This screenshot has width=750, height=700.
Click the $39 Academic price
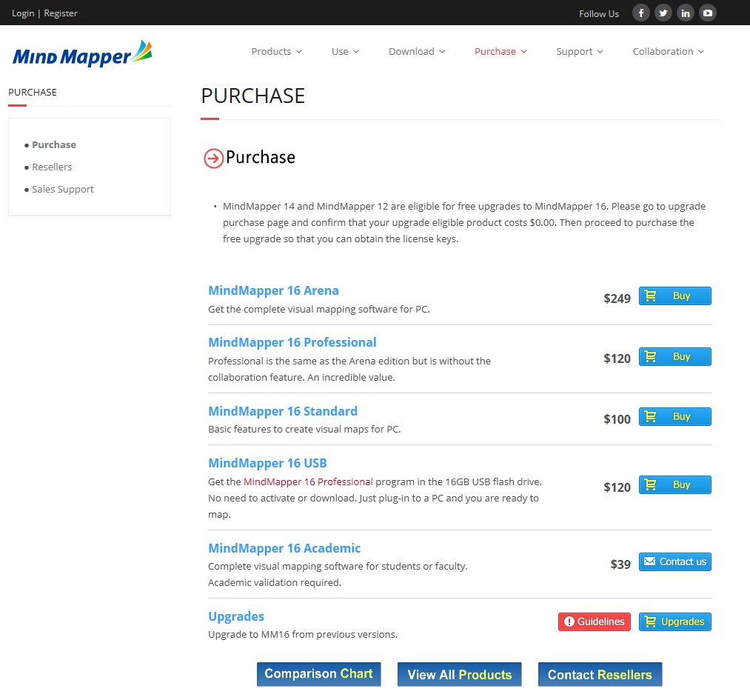pos(620,564)
